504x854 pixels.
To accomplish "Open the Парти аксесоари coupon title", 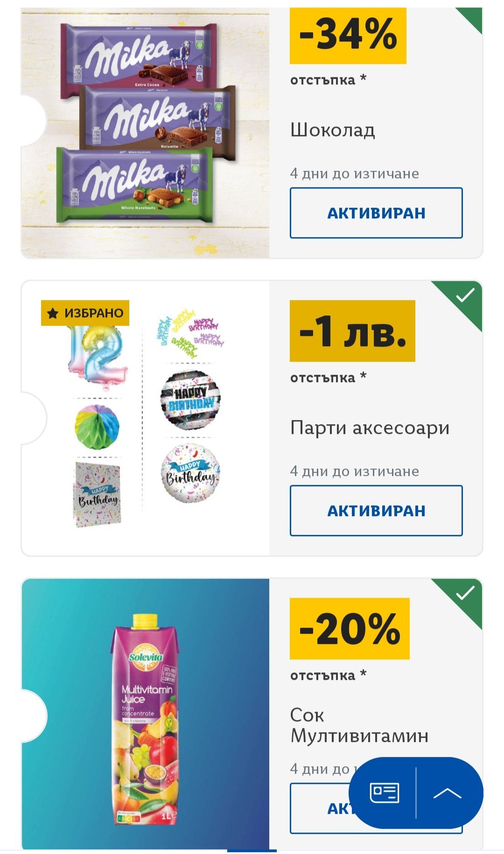I will pyautogui.click(x=370, y=428).
